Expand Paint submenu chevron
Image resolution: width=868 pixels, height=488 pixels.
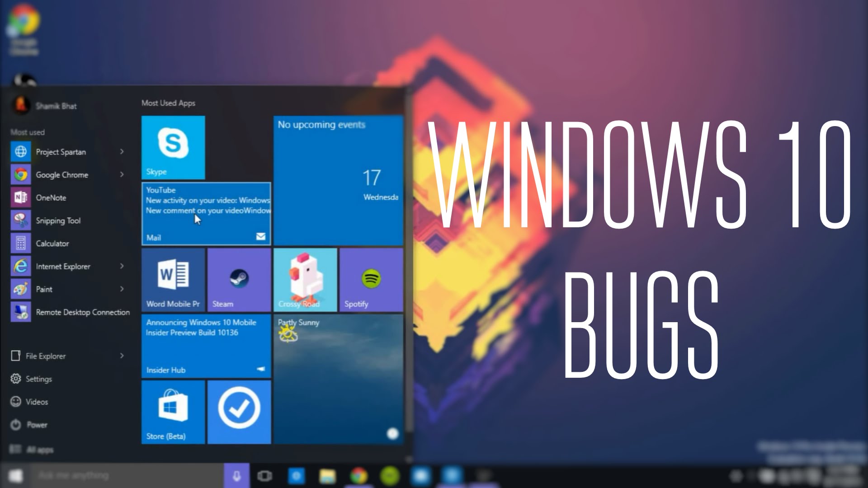(122, 289)
